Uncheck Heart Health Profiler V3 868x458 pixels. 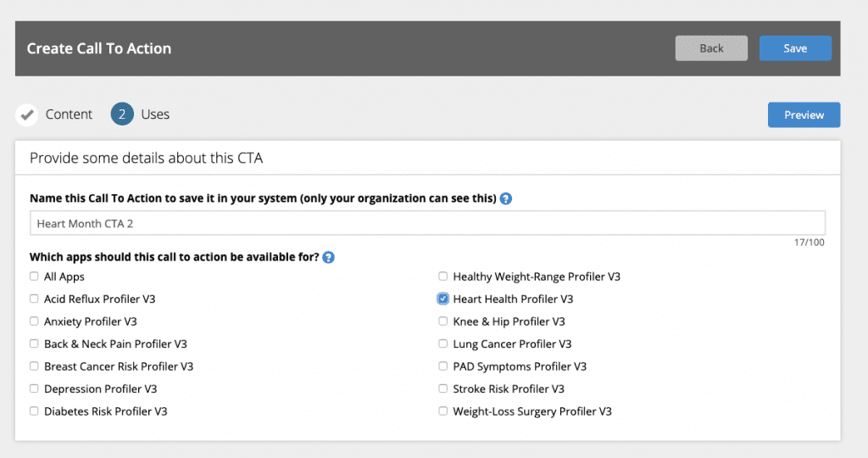click(442, 299)
